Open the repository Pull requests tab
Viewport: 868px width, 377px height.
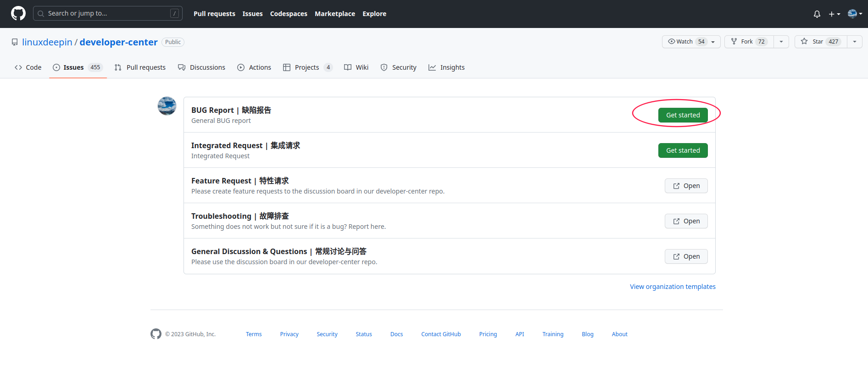(140, 67)
